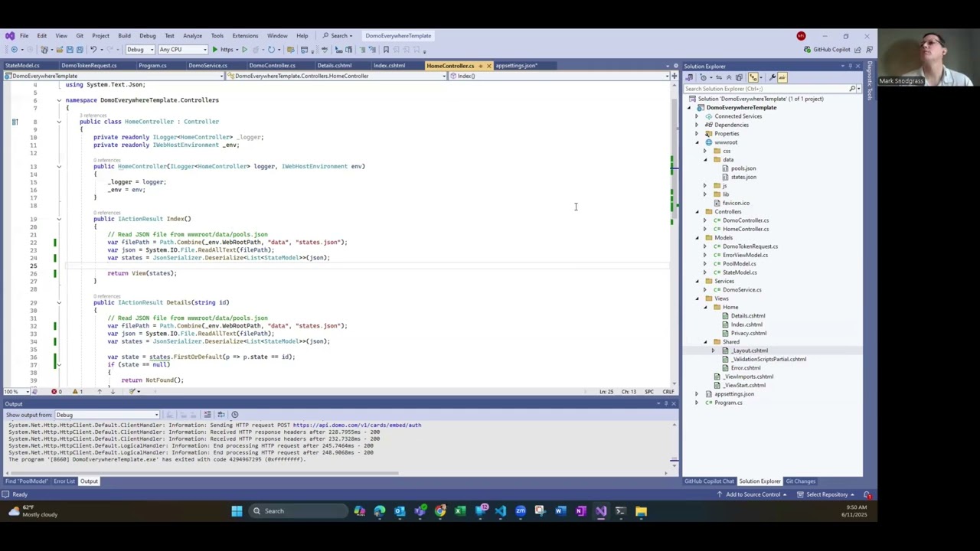The image size is (980, 551).
Task: Open the api.domo.com link in Output
Action: [357, 425]
